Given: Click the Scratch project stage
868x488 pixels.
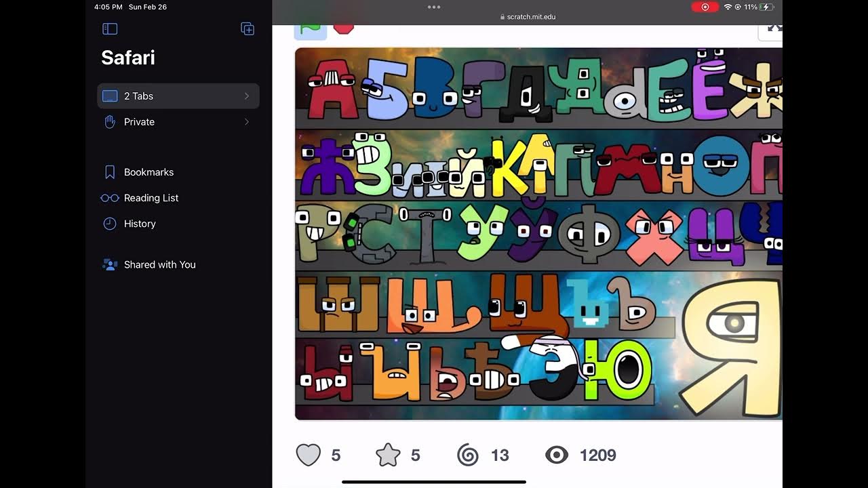Looking at the screenshot, I should [539, 234].
